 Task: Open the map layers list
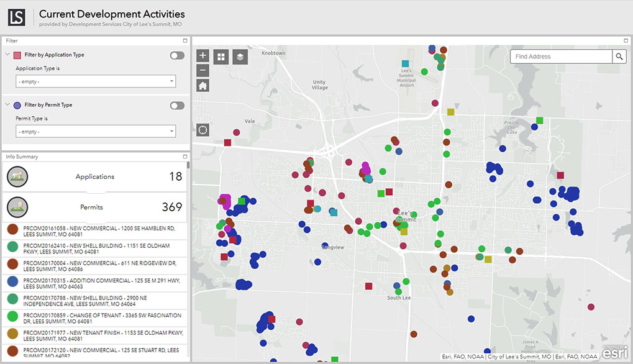pyautogui.click(x=240, y=57)
